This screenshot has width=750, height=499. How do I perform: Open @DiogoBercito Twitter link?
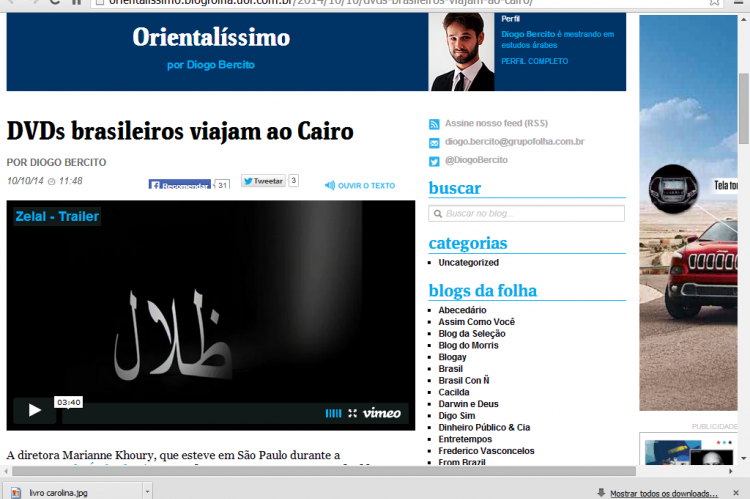[x=476, y=160]
